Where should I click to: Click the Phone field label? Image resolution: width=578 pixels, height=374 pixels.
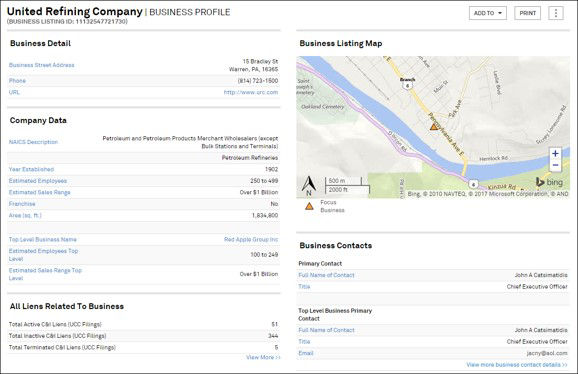17,81
